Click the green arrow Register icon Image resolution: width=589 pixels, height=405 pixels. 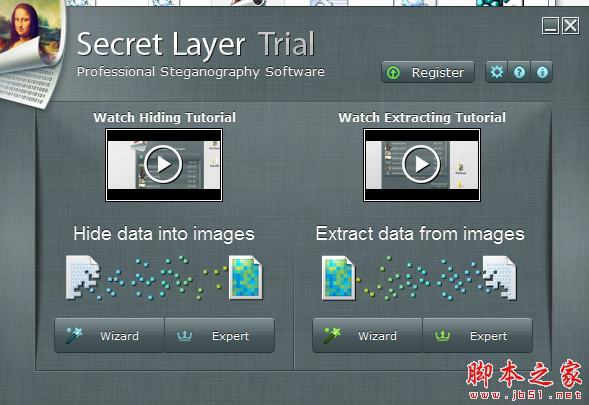click(393, 73)
